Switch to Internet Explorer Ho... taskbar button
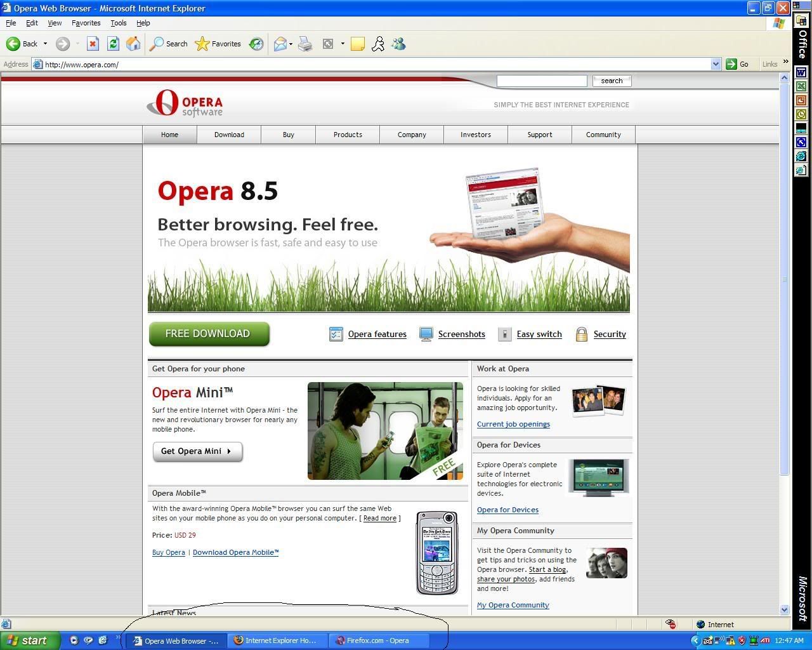The width and height of the screenshot is (812, 650). 278,640
